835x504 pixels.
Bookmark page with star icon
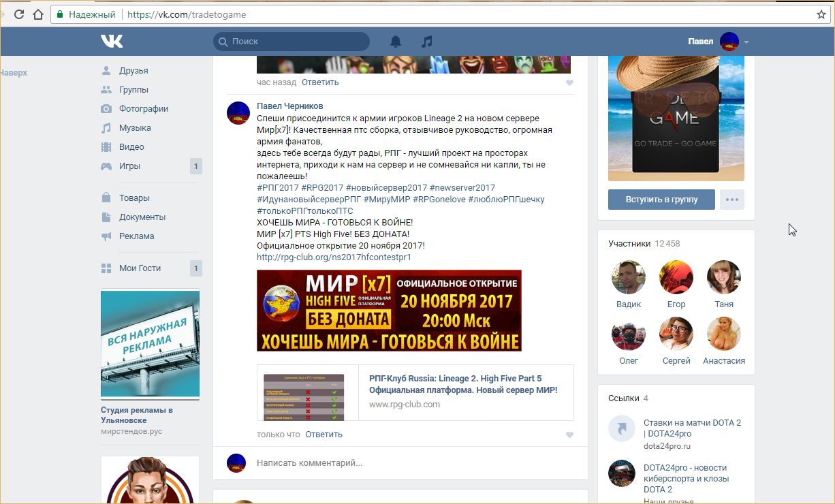(x=821, y=14)
